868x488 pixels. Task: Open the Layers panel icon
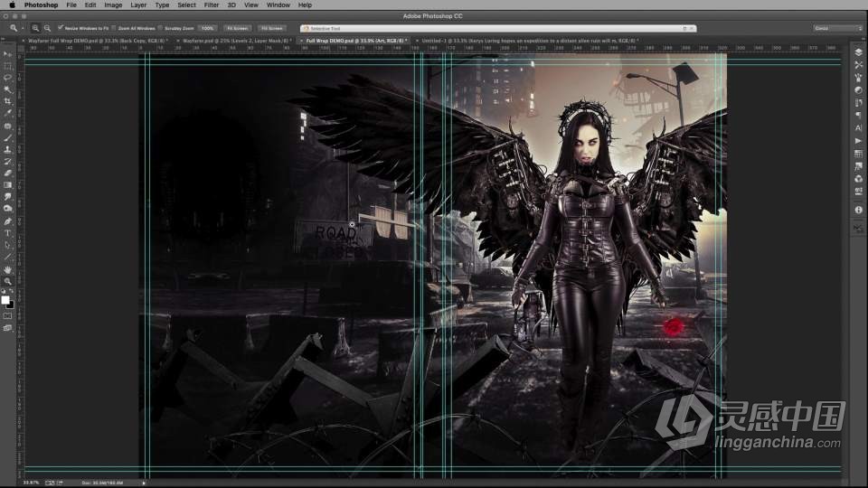[x=858, y=52]
